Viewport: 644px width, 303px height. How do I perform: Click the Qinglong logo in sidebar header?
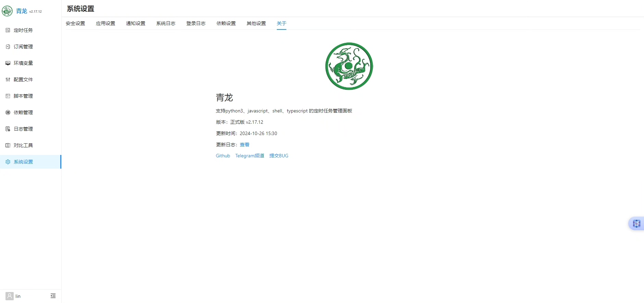pyautogui.click(x=7, y=11)
